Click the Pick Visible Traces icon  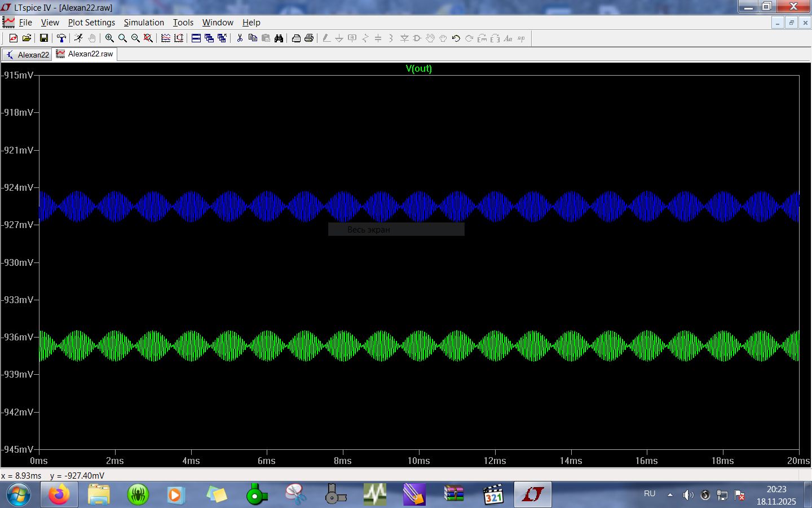166,38
